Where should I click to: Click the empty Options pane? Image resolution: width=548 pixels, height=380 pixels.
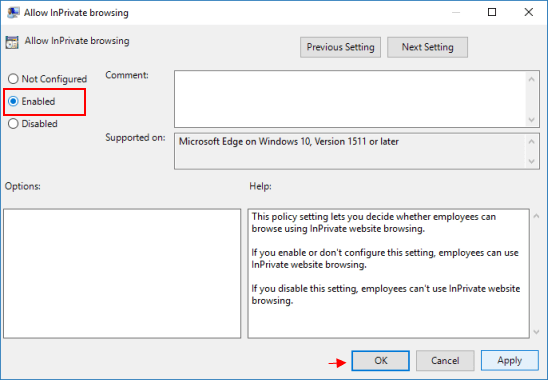[122, 273]
